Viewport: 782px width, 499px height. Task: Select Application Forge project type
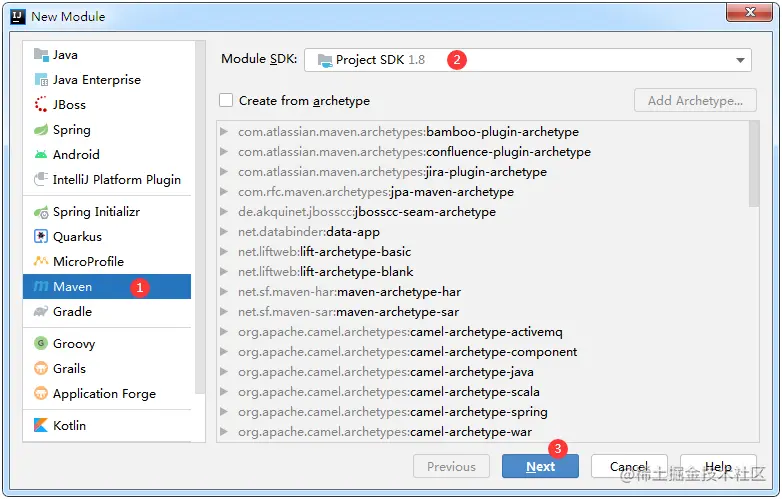pos(107,393)
